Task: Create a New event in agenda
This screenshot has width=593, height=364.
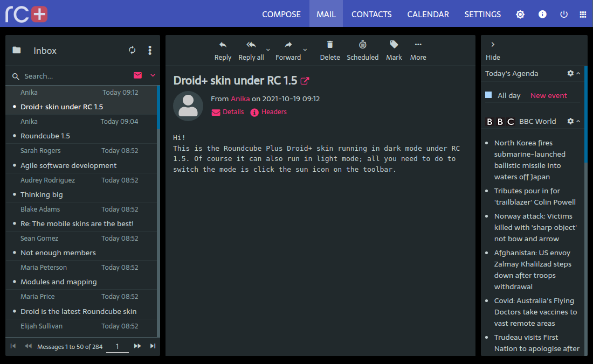Action: 548,95
